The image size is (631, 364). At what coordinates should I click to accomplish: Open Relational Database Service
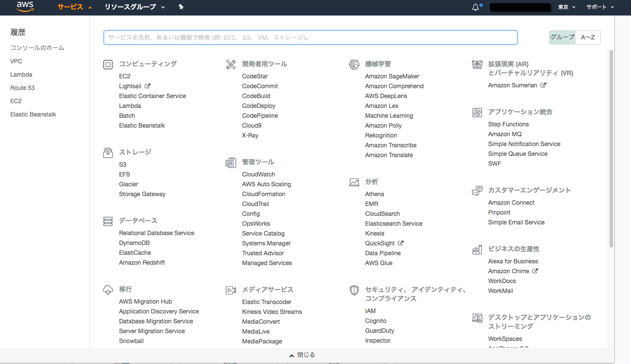click(x=157, y=233)
